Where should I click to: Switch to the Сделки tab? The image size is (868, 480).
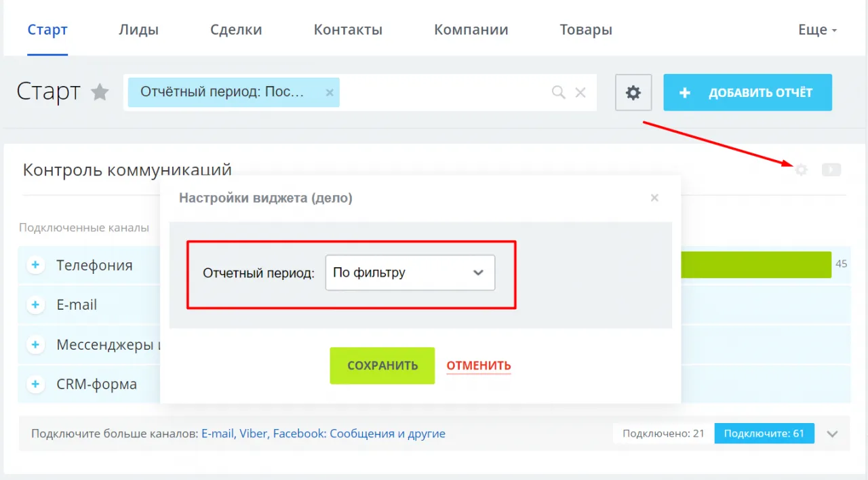[236, 30]
